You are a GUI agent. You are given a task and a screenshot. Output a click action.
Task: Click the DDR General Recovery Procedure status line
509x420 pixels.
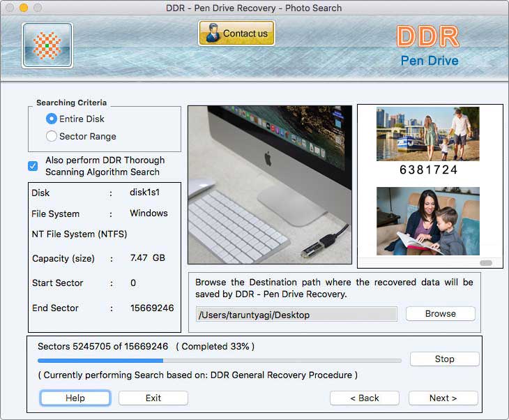tap(198, 375)
